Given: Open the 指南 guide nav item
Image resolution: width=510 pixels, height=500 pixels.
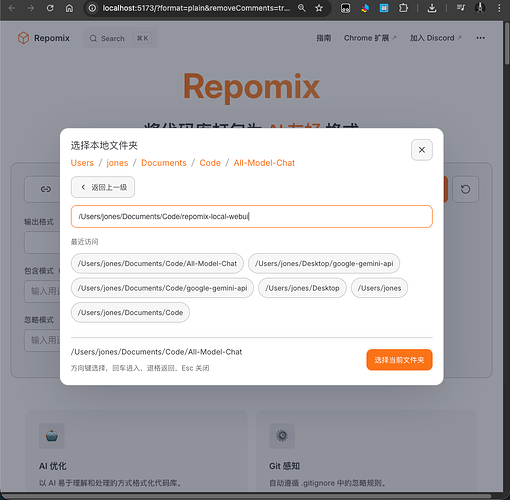Looking at the screenshot, I should tap(324, 38).
